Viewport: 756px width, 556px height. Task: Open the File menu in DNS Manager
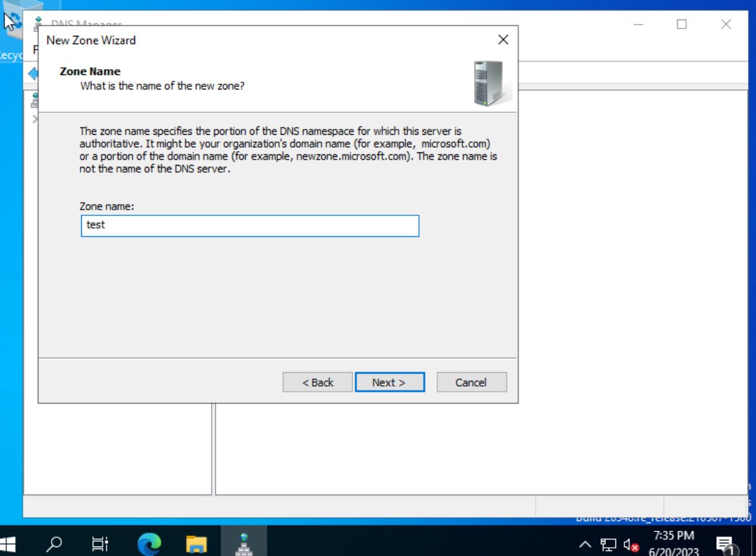pos(34,48)
